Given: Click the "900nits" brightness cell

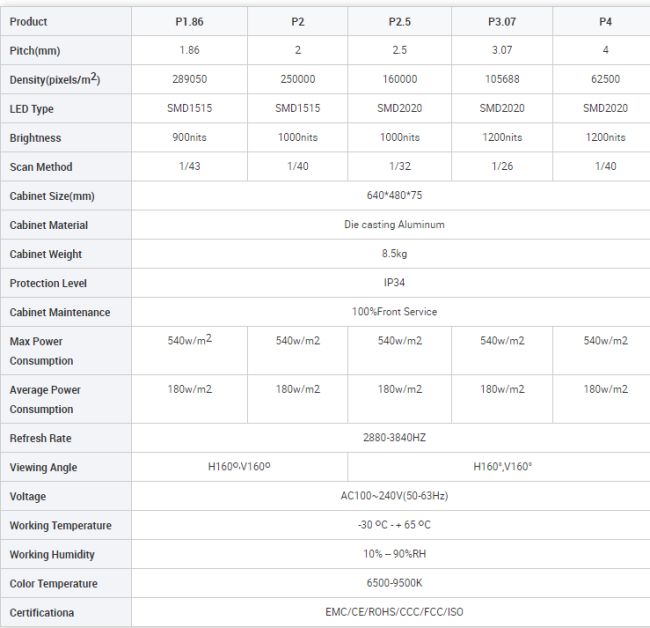Looking at the screenshot, I should click(189, 138).
